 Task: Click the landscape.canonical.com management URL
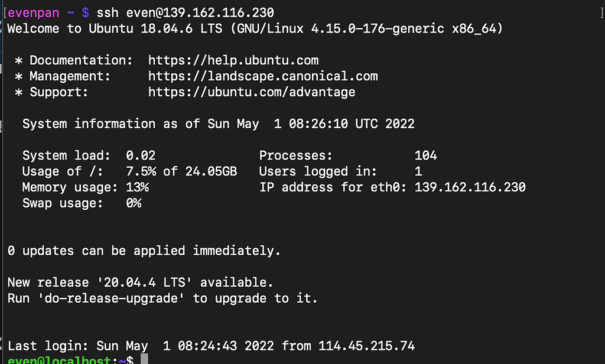(x=263, y=76)
